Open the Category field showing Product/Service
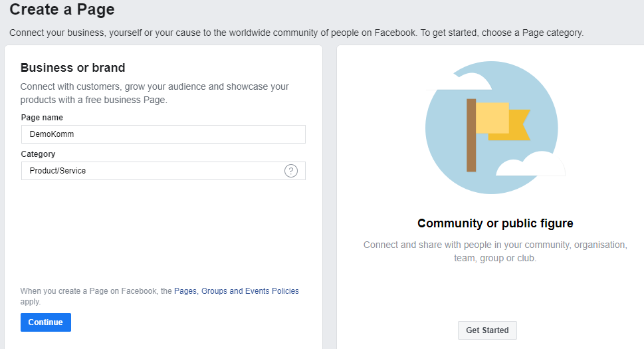Screen dimensions: 644x349 163,171
